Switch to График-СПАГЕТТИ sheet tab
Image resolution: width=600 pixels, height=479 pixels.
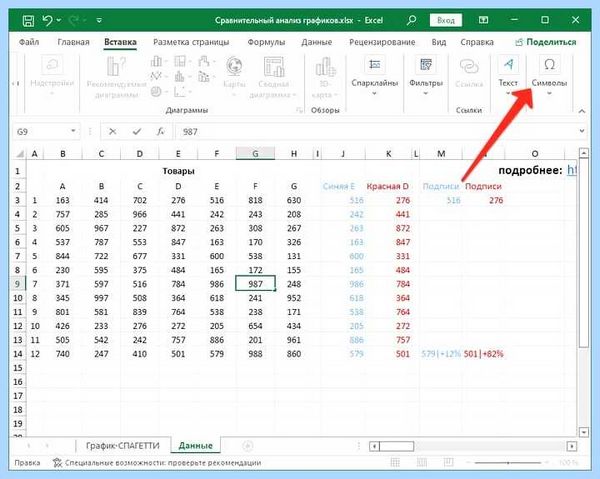click(123, 446)
